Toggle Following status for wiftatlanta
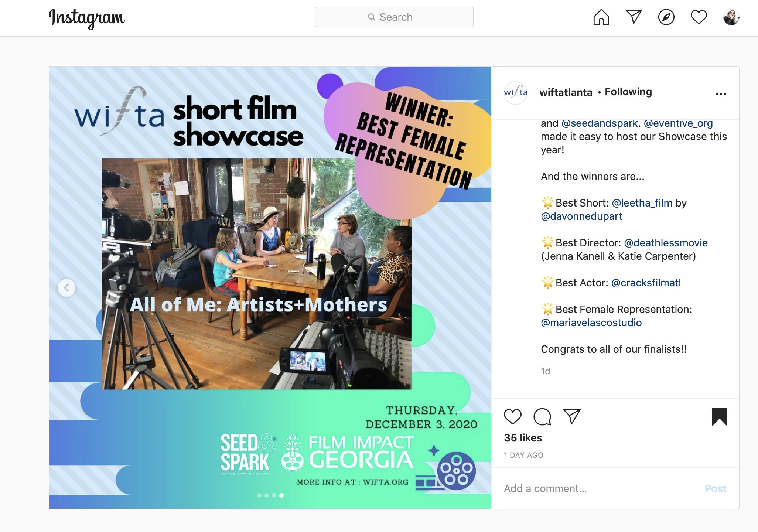 [x=628, y=92]
